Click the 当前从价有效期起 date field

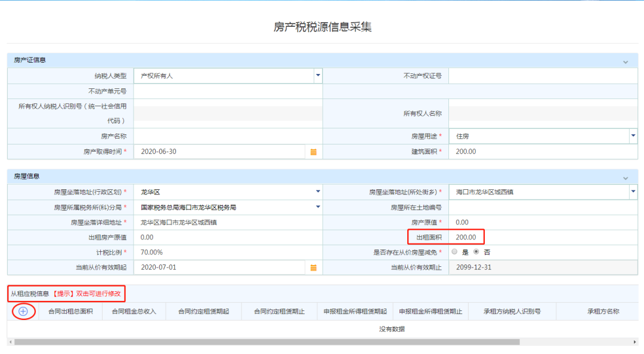click(219, 267)
